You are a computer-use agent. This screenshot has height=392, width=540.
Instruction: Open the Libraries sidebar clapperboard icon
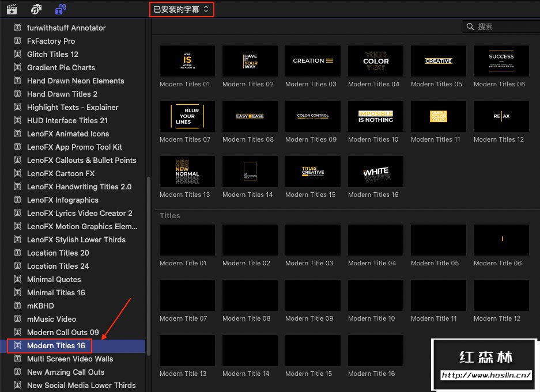(x=12, y=9)
